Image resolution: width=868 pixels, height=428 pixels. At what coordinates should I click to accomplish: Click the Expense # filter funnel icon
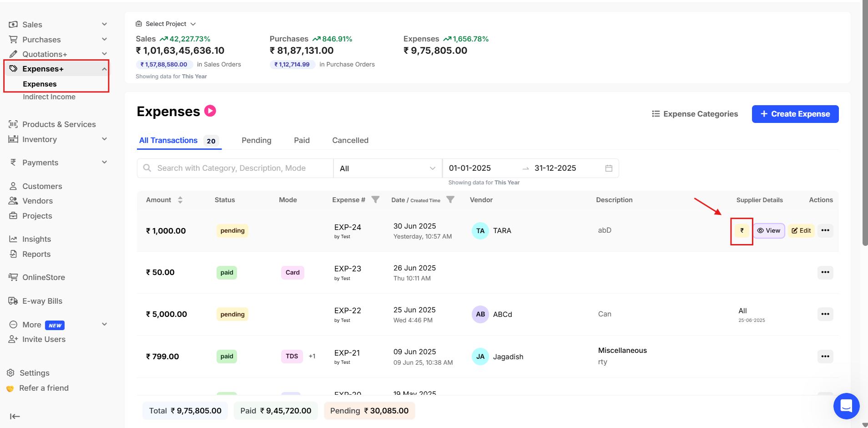pos(375,199)
